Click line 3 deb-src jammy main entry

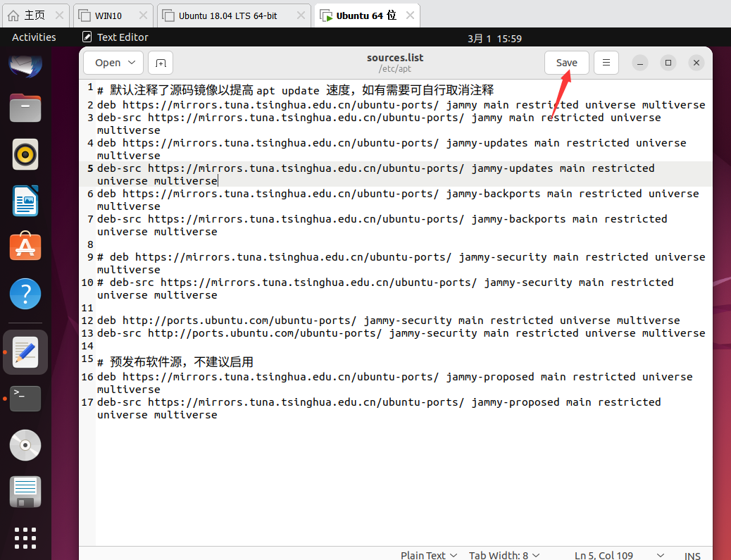pyautogui.click(x=379, y=124)
